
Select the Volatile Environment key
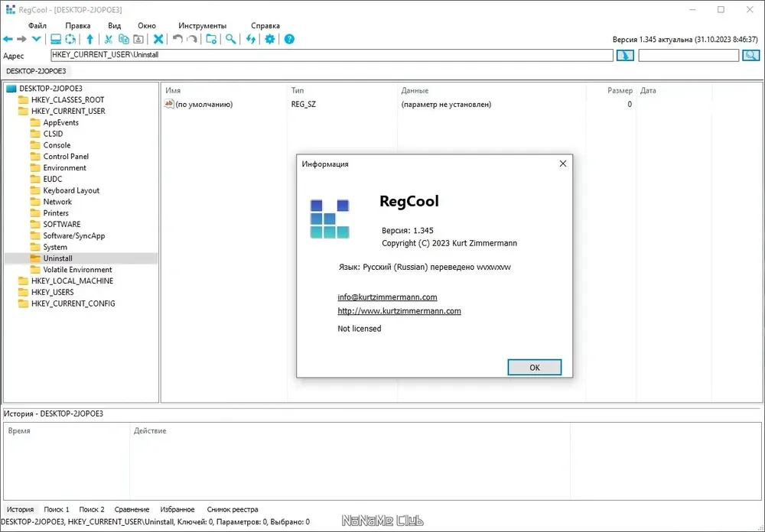tap(77, 269)
